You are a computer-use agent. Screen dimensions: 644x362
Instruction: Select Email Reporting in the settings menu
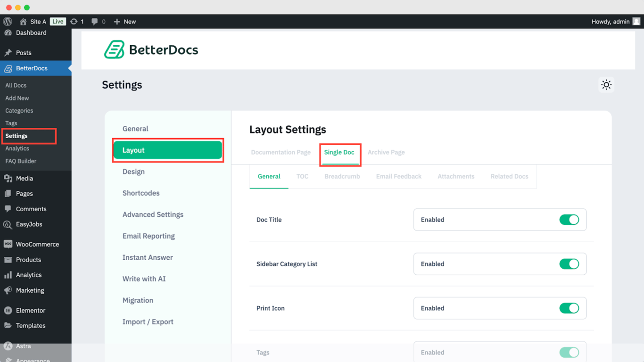tap(149, 236)
